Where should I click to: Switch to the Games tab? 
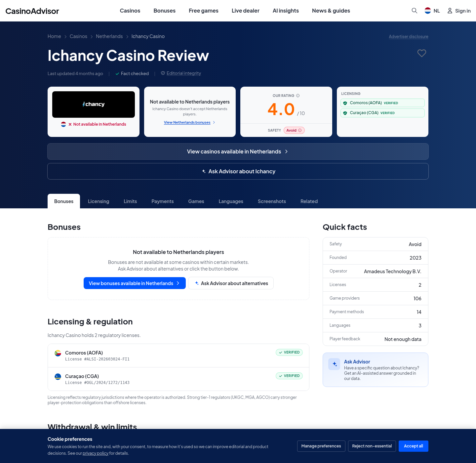[x=196, y=201]
